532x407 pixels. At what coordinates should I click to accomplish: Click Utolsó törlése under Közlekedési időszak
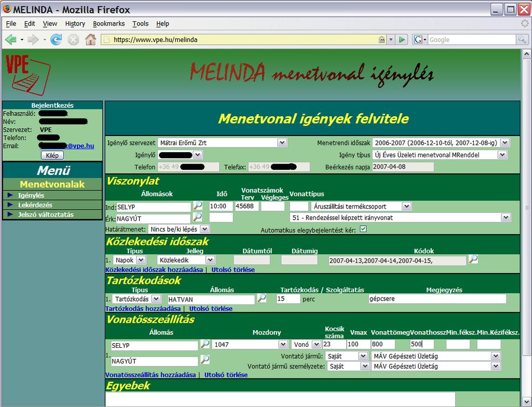pos(233,270)
